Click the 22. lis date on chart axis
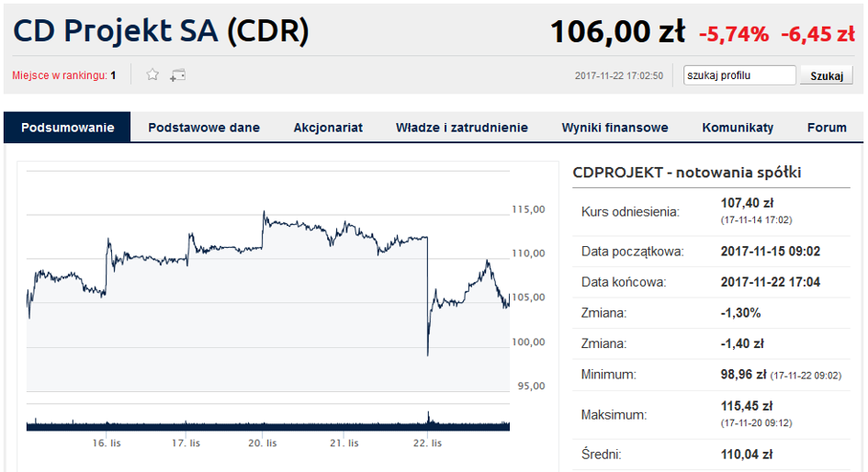 (427, 443)
